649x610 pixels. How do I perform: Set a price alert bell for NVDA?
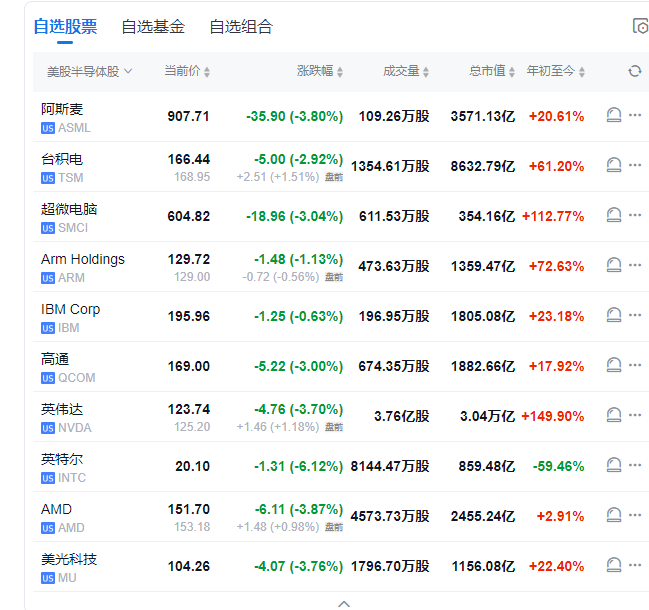pyautogui.click(x=614, y=415)
